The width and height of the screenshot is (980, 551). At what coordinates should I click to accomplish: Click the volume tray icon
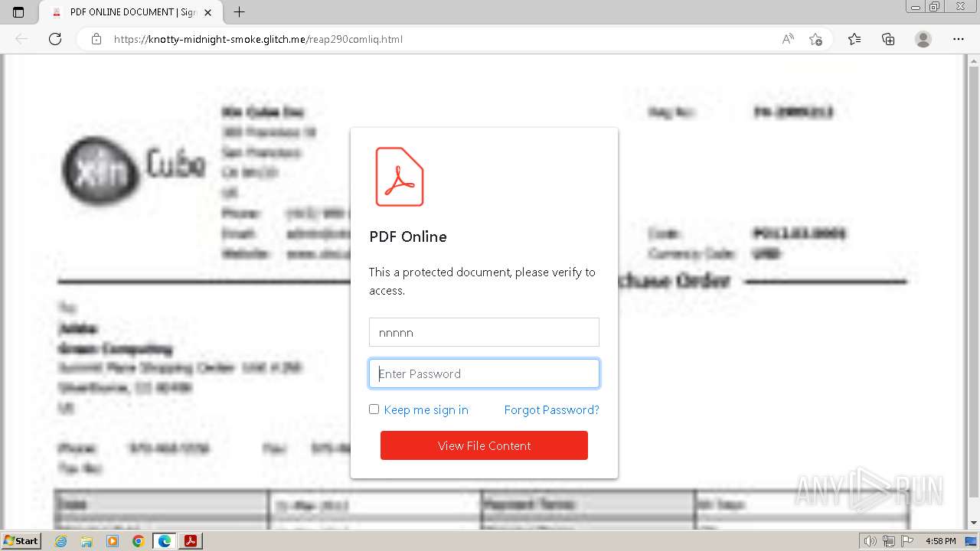(x=871, y=541)
